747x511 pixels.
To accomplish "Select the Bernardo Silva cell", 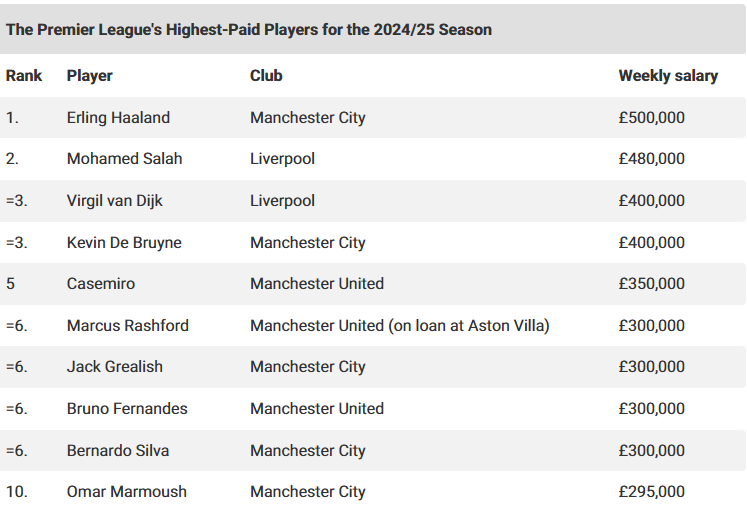I will (118, 451).
